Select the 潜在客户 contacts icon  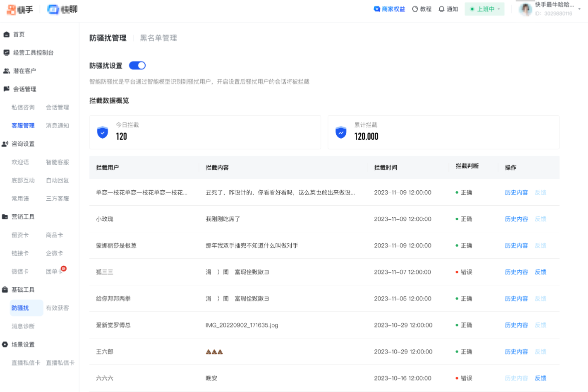pos(6,71)
